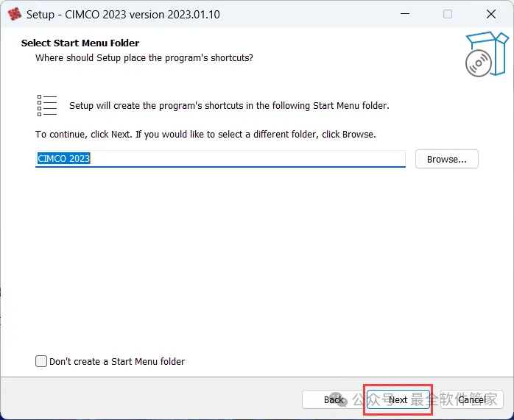Screen dimensions: 514x420
Task: Click the installer box and disc icon
Action: [487, 54]
